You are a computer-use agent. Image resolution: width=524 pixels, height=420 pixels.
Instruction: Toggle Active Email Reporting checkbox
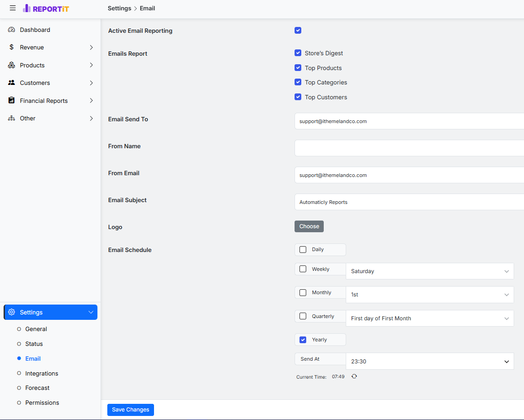click(x=298, y=31)
